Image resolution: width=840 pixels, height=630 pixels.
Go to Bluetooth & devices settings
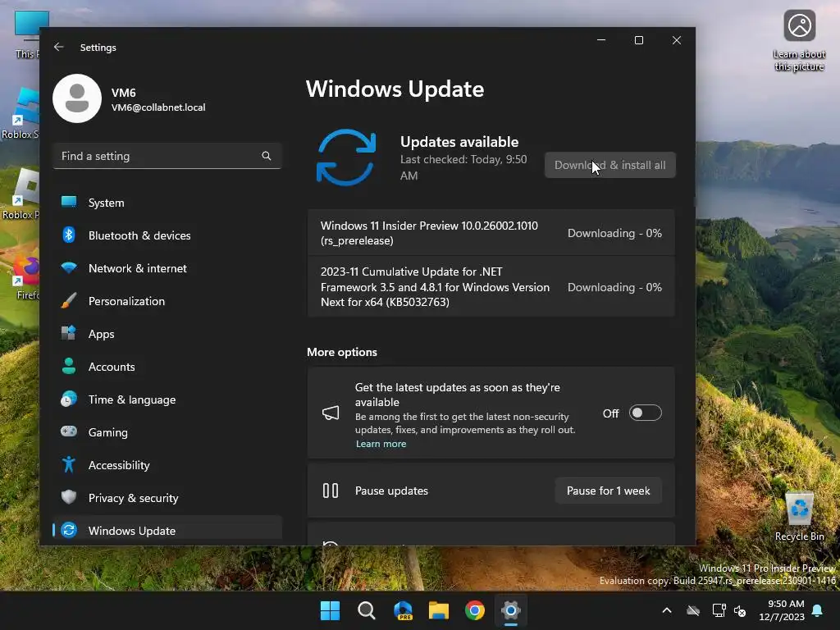(167, 235)
